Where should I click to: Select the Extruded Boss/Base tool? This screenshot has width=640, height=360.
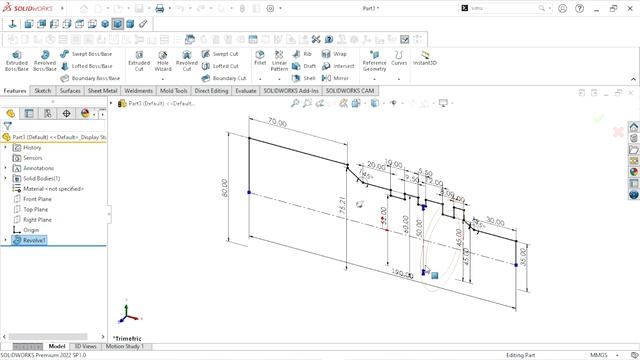point(16,61)
